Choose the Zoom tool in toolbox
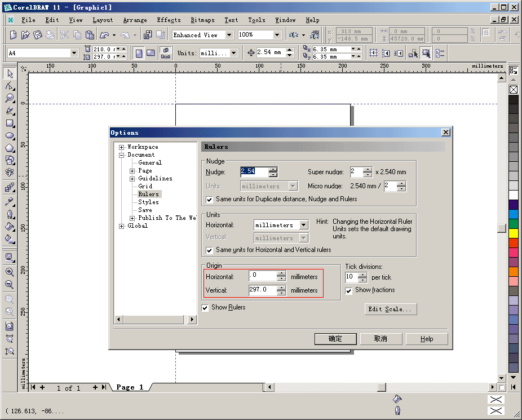 tap(10, 98)
